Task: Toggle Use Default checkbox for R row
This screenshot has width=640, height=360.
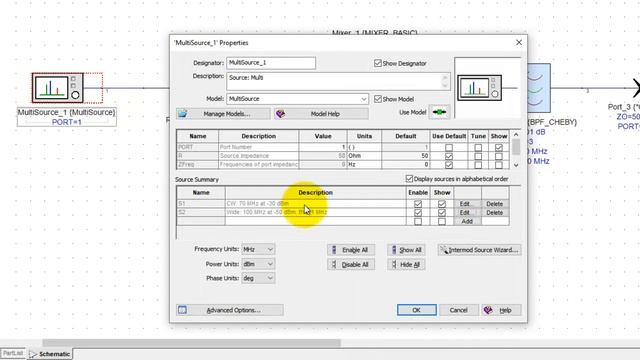Action: click(x=449, y=156)
